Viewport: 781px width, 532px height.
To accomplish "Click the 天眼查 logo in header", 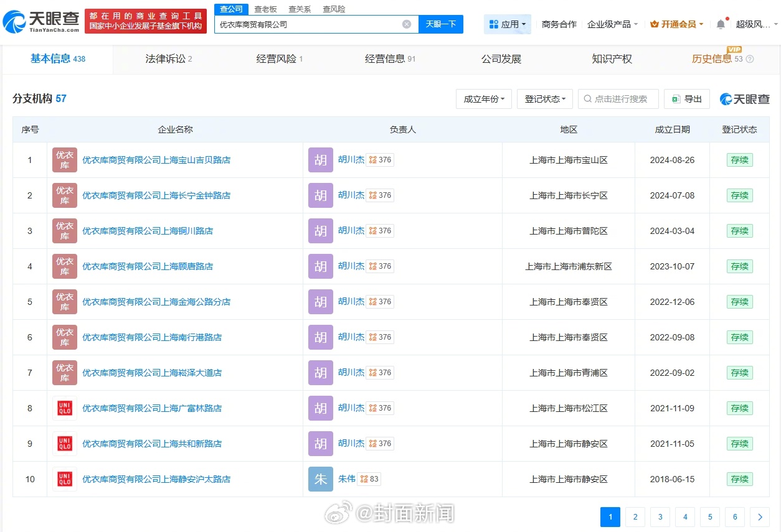I will pyautogui.click(x=41, y=21).
